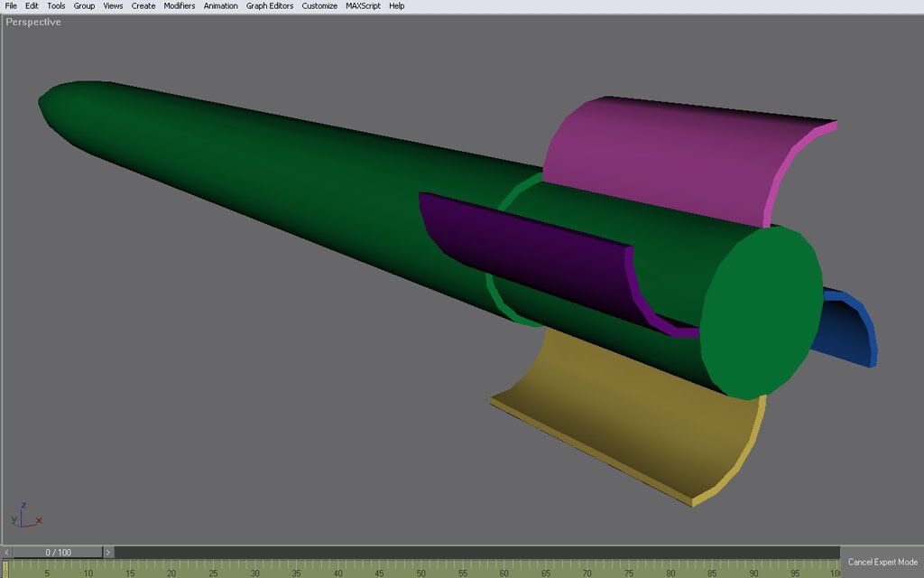Open the Views menu
This screenshot has width=924, height=578.
tap(113, 6)
